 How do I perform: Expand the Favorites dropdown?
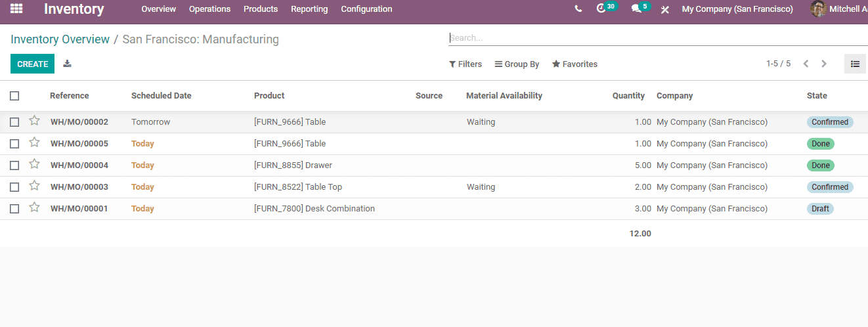point(575,64)
